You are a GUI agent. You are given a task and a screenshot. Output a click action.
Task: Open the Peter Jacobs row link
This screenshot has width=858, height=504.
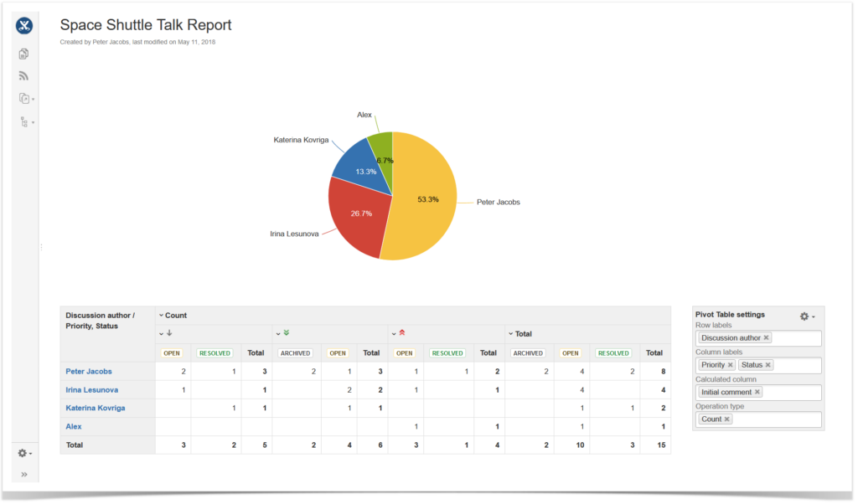pyautogui.click(x=89, y=371)
